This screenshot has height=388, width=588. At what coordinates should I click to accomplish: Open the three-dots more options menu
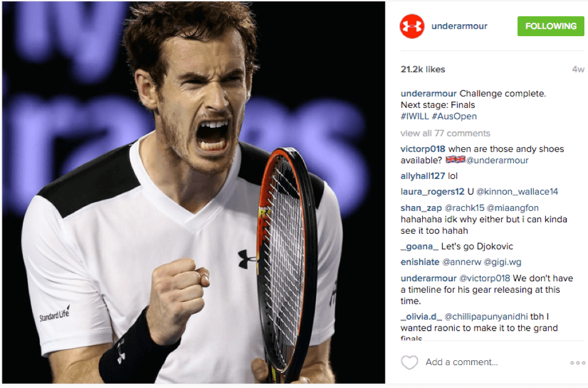tap(578, 363)
